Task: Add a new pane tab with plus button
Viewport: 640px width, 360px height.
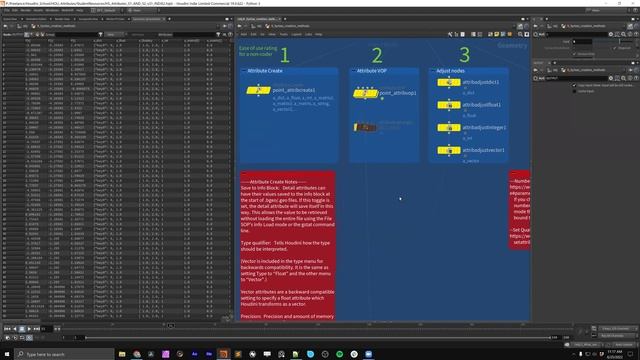Action: pos(169,19)
